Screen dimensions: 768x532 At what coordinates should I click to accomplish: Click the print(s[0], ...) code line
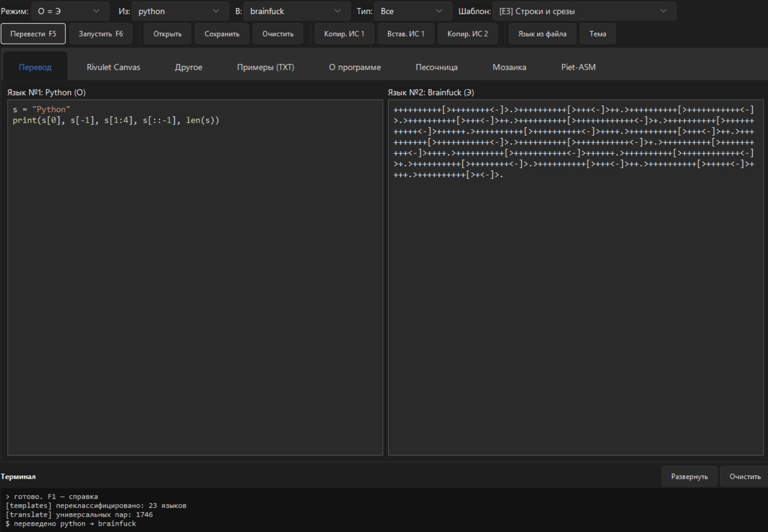point(116,120)
